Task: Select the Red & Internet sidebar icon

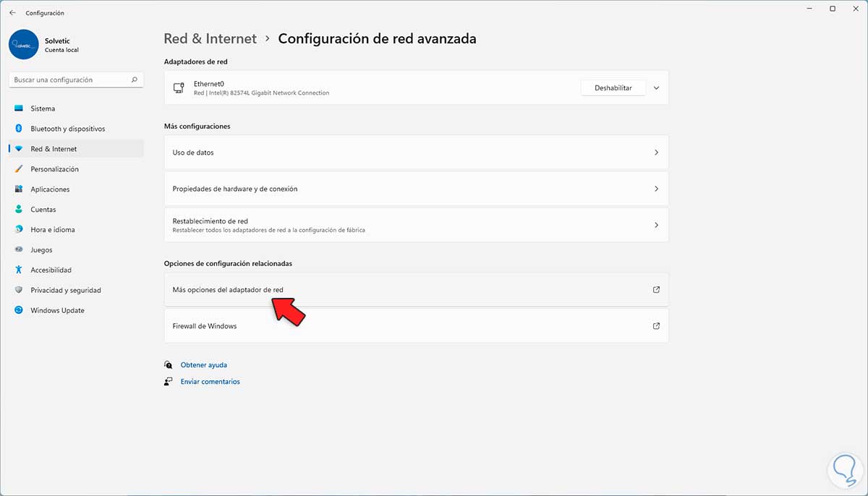Action: tap(19, 149)
